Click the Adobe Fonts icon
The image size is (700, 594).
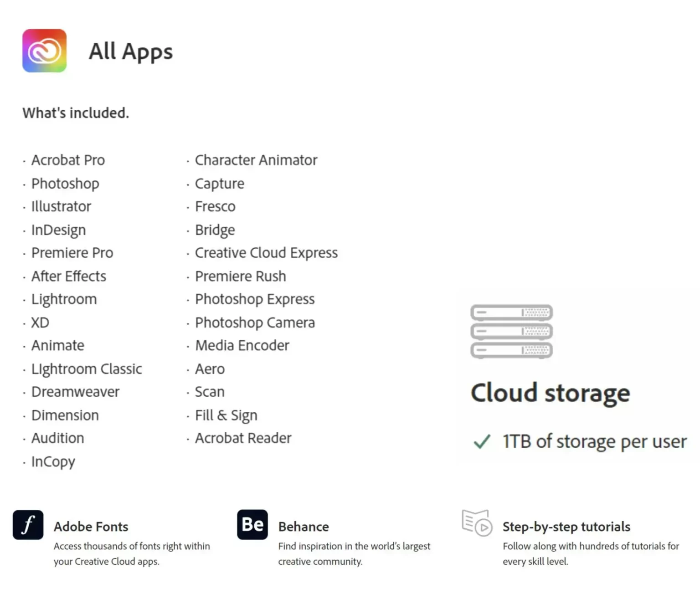[x=28, y=525]
